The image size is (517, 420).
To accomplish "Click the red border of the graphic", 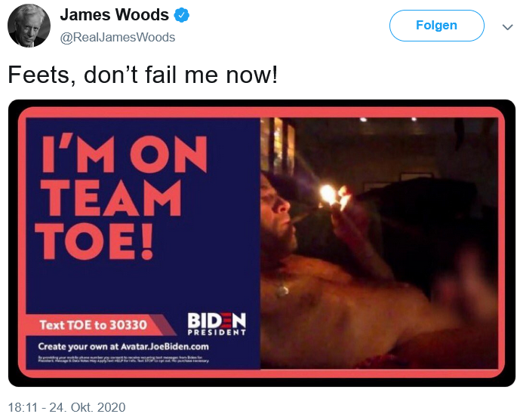I will point(261,112).
